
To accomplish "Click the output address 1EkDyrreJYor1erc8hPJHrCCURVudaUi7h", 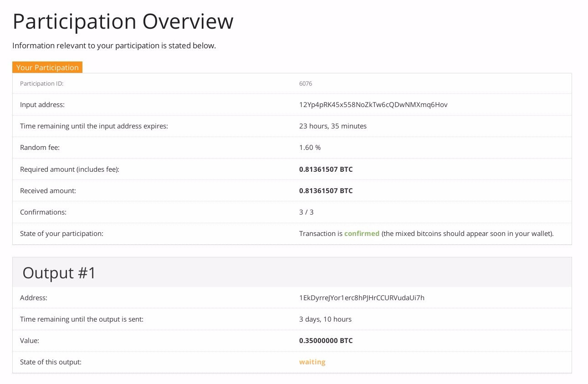I will click(x=362, y=298).
